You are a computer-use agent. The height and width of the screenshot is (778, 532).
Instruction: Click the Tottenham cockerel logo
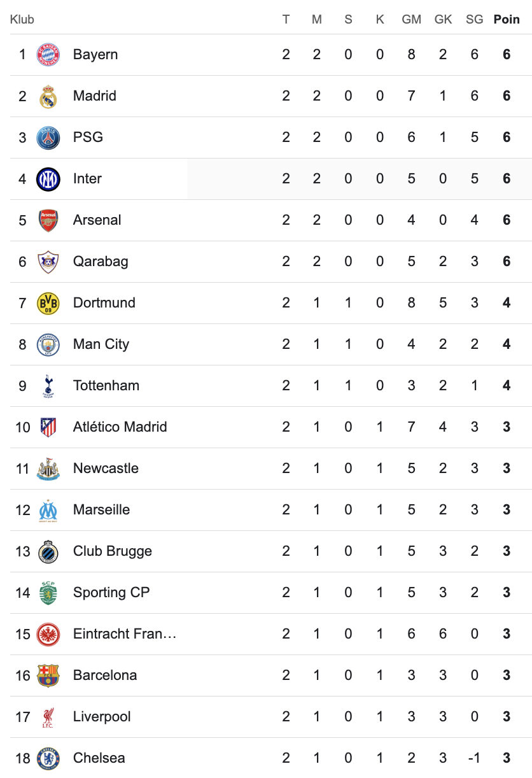48,386
